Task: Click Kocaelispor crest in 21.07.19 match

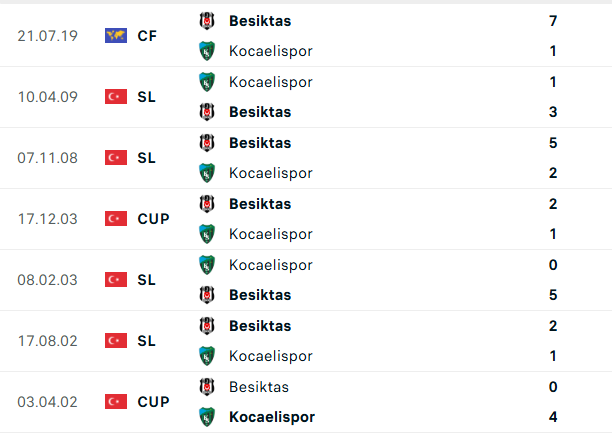Action: pos(207,51)
